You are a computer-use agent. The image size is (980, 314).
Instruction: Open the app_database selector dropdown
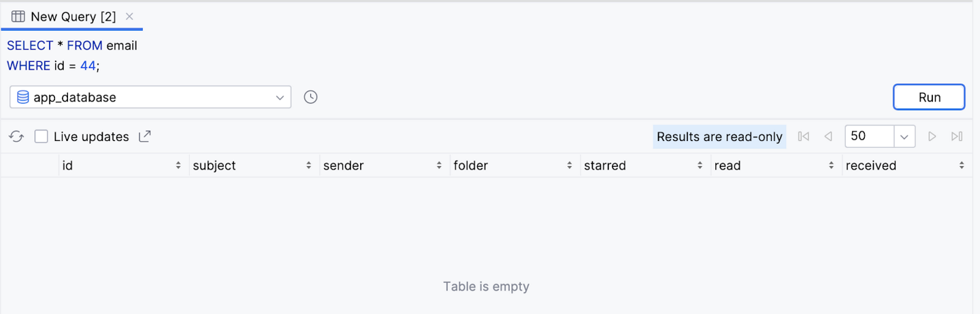pyautogui.click(x=150, y=97)
